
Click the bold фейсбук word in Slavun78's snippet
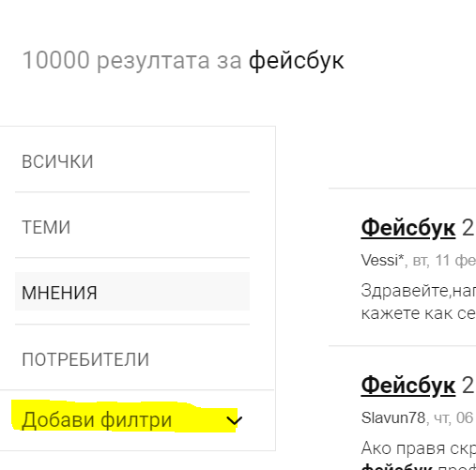tap(396, 467)
